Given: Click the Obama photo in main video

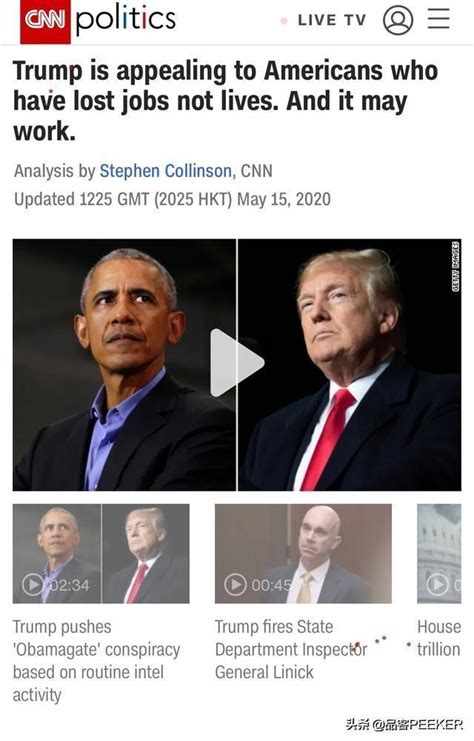Looking at the screenshot, I should [x=124, y=365].
